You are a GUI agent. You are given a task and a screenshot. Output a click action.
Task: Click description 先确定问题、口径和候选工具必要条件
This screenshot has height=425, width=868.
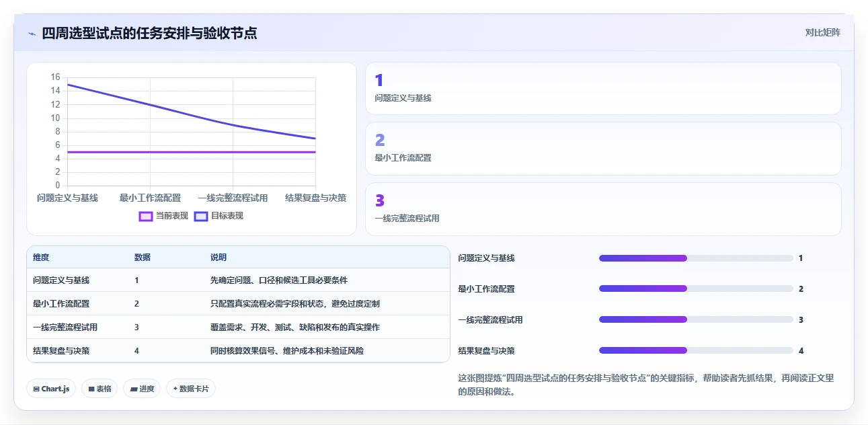(279, 280)
